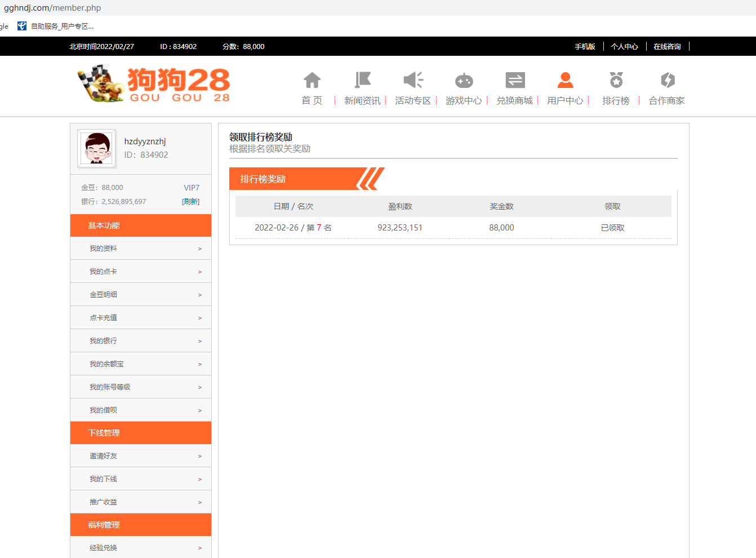Click 手机版 link in top bar
The width and height of the screenshot is (756, 558).
tap(585, 47)
